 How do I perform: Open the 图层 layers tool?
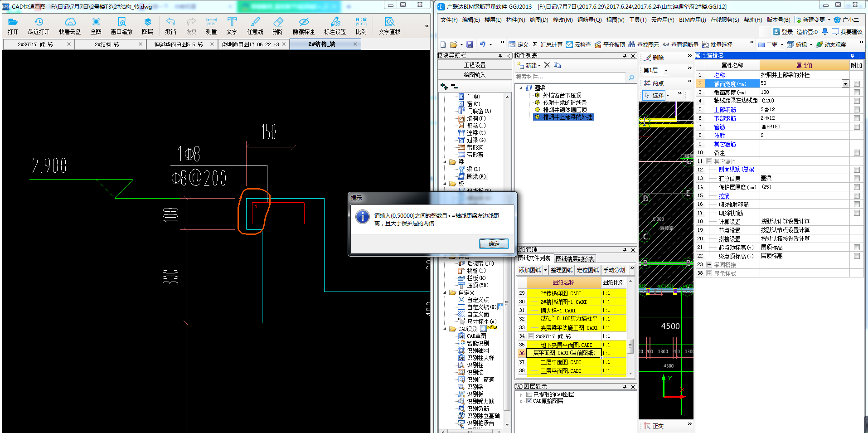[148, 26]
